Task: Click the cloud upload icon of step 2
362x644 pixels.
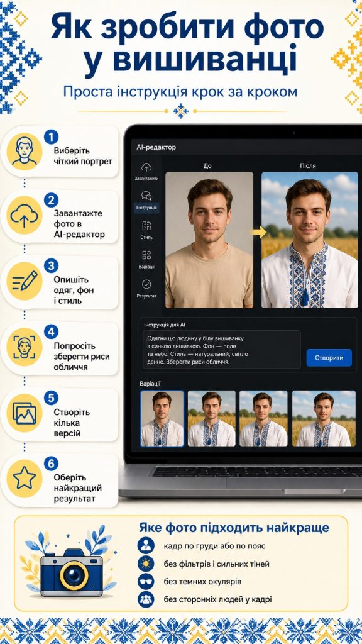Action: tap(25, 216)
